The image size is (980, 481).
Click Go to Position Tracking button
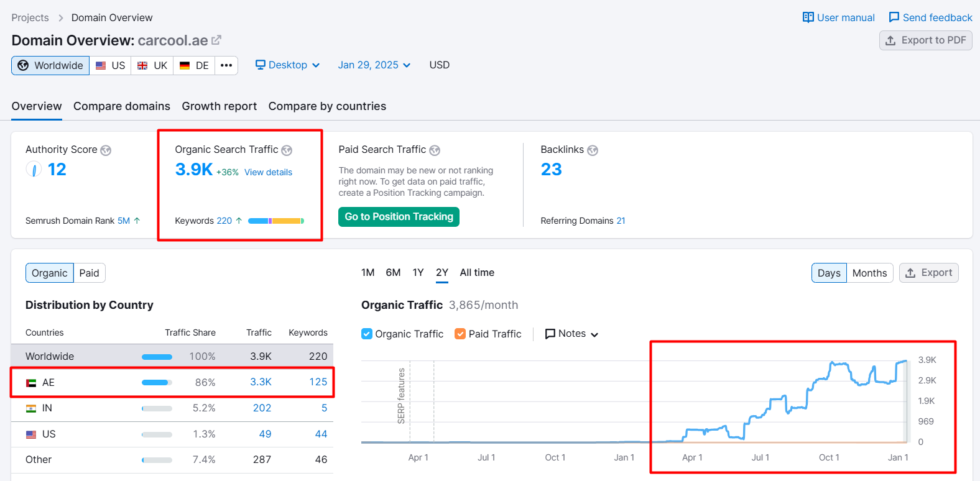tap(399, 217)
